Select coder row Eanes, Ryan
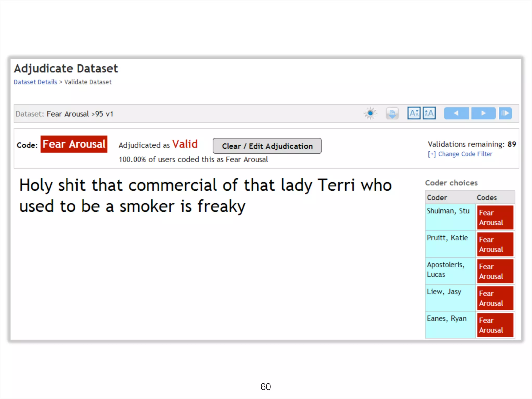 point(447,318)
